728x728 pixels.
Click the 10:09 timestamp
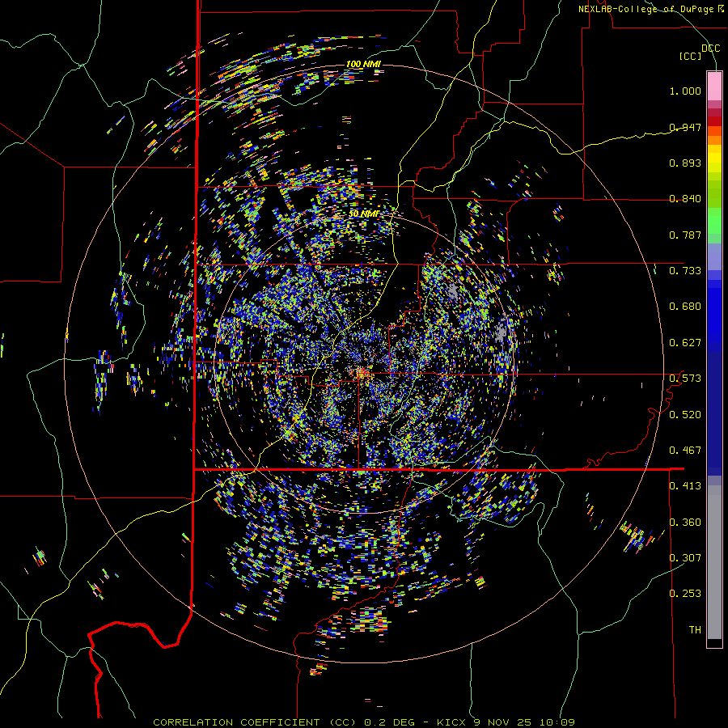557,722
